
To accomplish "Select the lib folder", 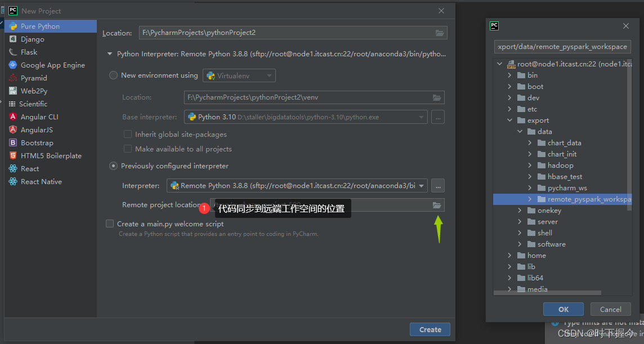I will pos(531,267).
